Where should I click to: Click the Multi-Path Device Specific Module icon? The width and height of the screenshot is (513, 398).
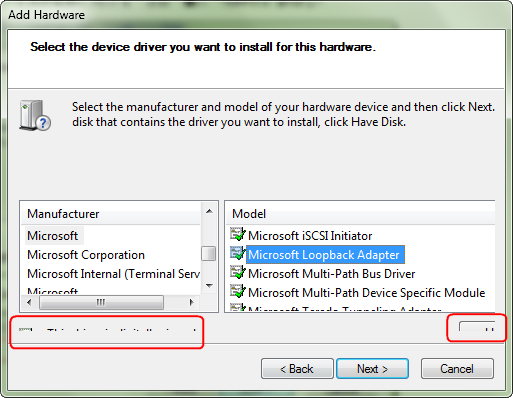click(x=238, y=291)
